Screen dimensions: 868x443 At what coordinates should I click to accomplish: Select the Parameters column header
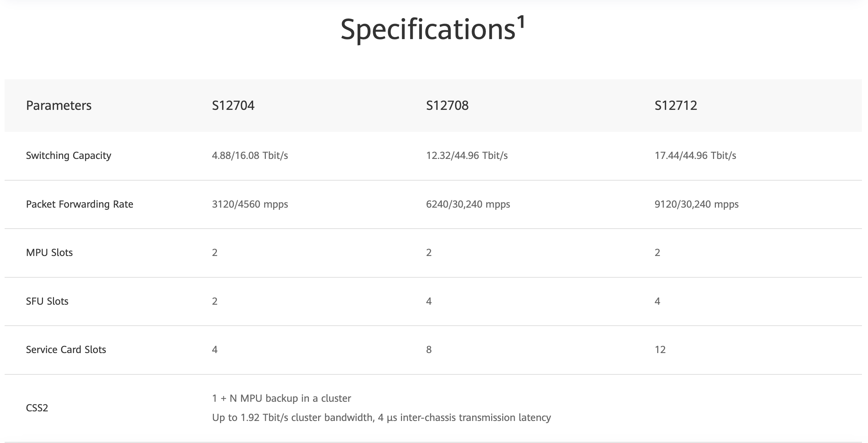[x=59, y=106]
